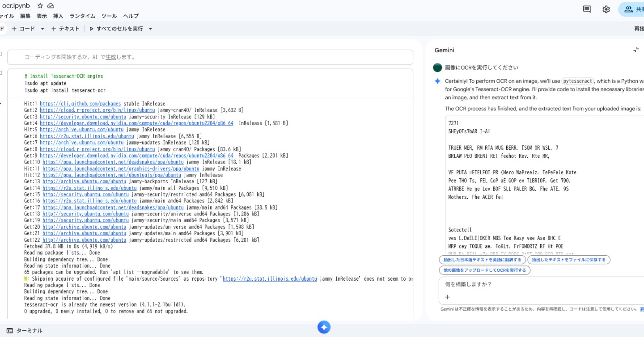Run all cells with すべてのセルを実行
The height and width of the screenshot is (337, 644).
click(x=116, y=29)
